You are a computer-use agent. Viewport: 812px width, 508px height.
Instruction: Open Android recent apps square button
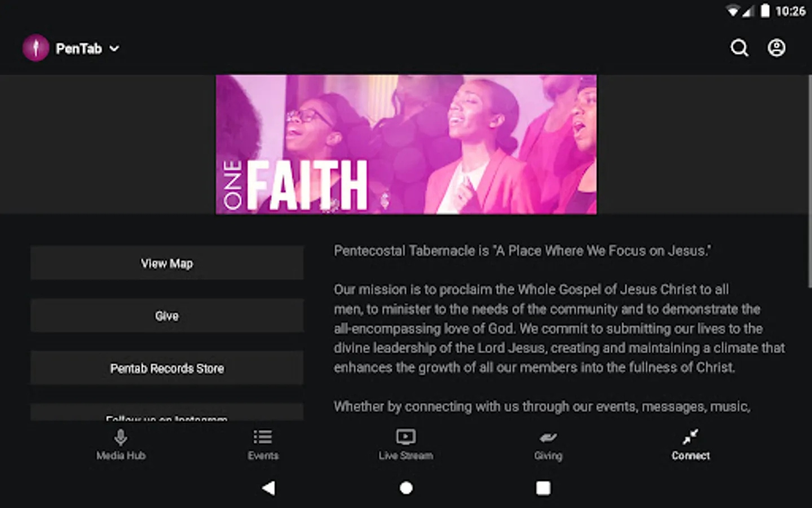543,488
